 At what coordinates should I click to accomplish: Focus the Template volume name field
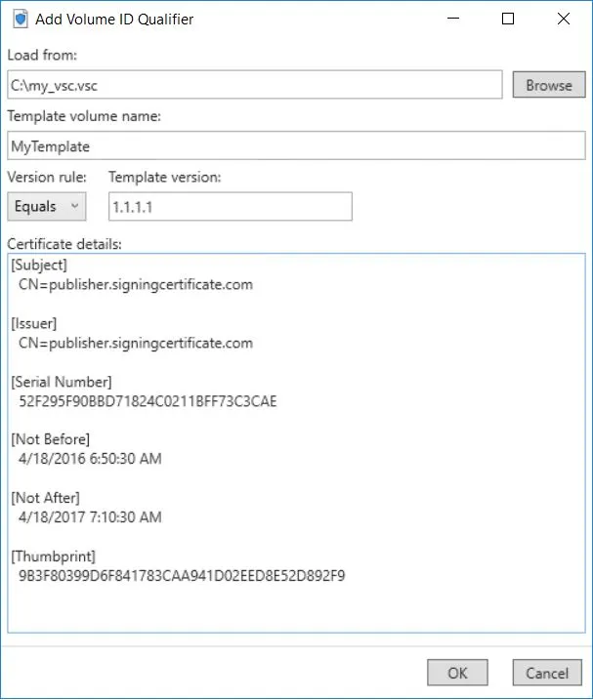295,146
